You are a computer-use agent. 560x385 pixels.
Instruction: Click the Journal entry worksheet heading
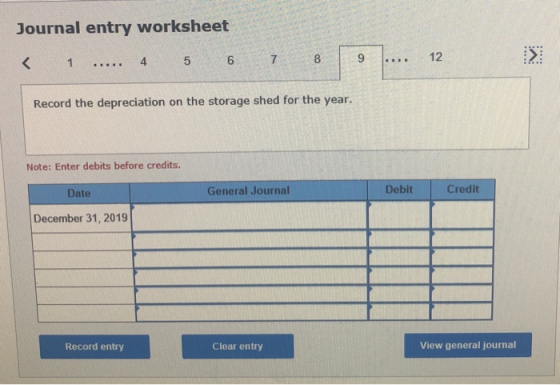tap(122, 27)
